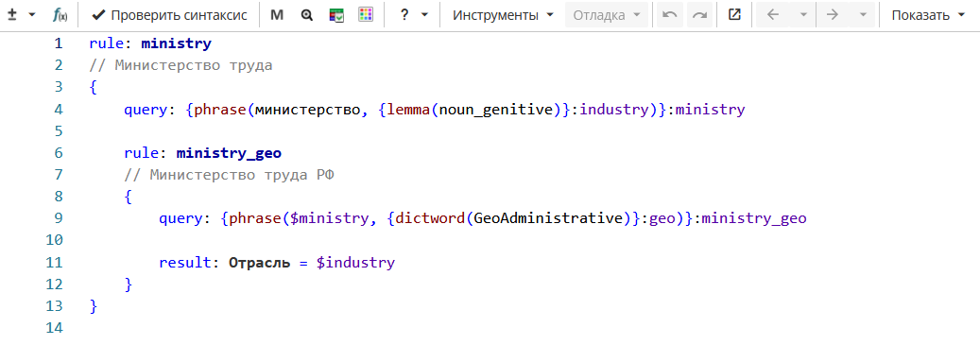The image size is (980, 345).
Task: Click 'Отрасль' attribute on line 11
Action: pyautogui.click(x=259, y=263)
